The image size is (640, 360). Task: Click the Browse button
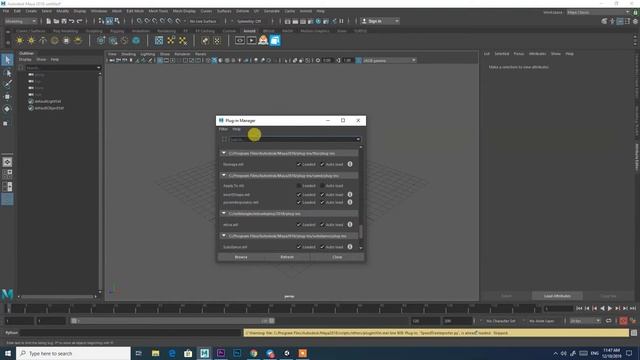tap(241, 257)
